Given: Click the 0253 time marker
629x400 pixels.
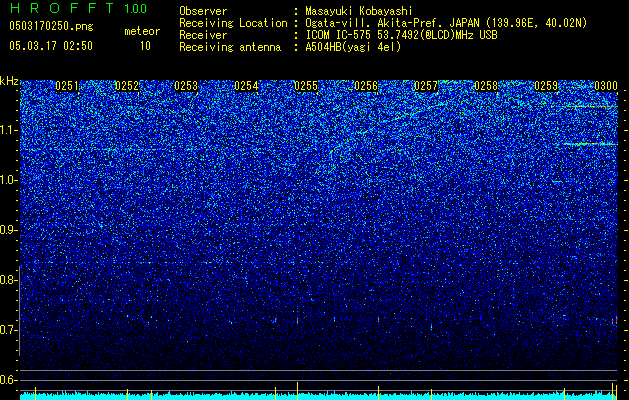Looking at the screenshot, I should coord(186,86).
